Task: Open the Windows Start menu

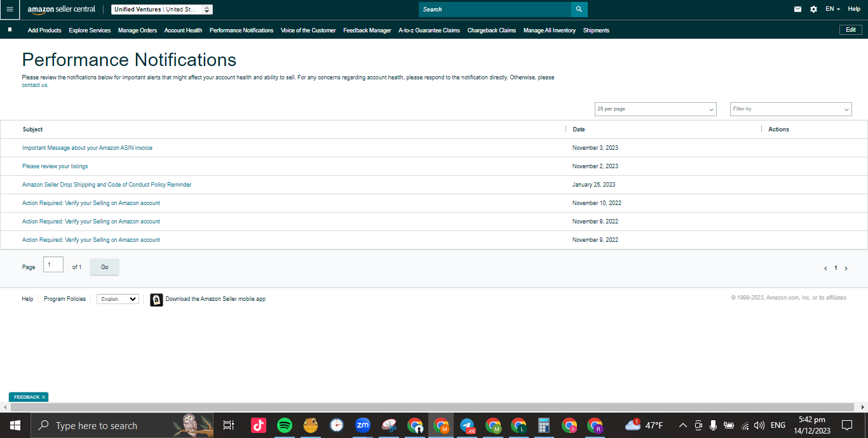Action: point(15,425)
